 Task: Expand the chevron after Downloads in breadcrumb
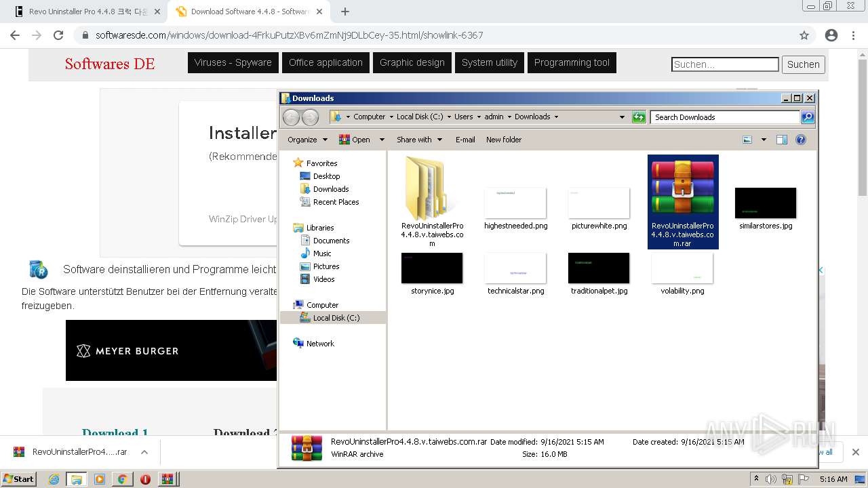(556, 117)
